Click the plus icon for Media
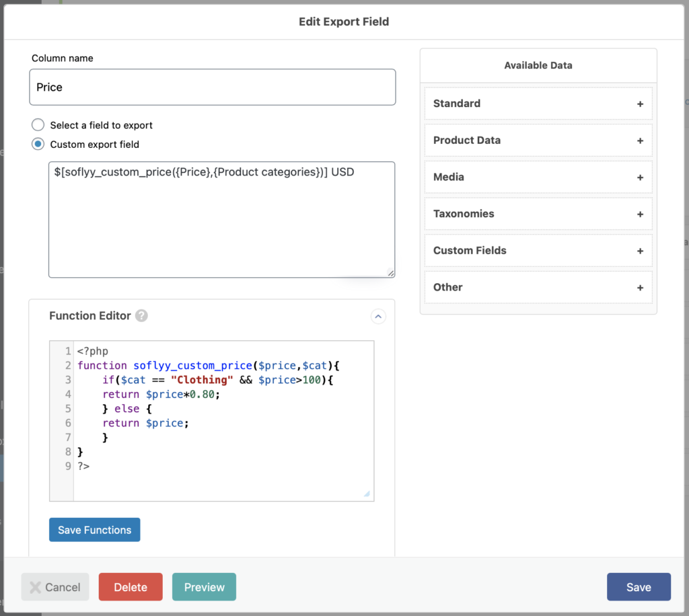This screenshot has height=616, width=689. tap(640, 178)
